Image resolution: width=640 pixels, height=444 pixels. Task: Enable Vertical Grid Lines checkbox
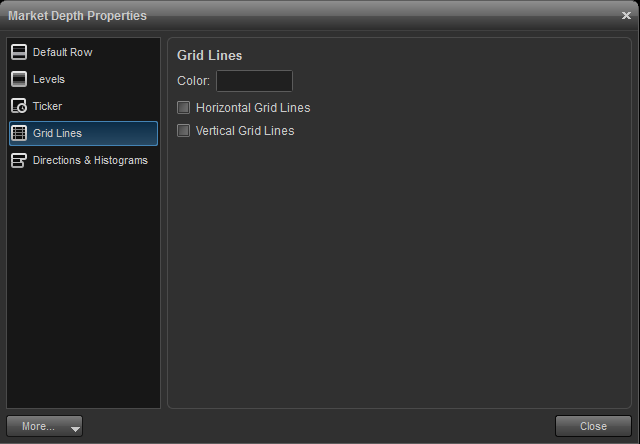(183, 131)
